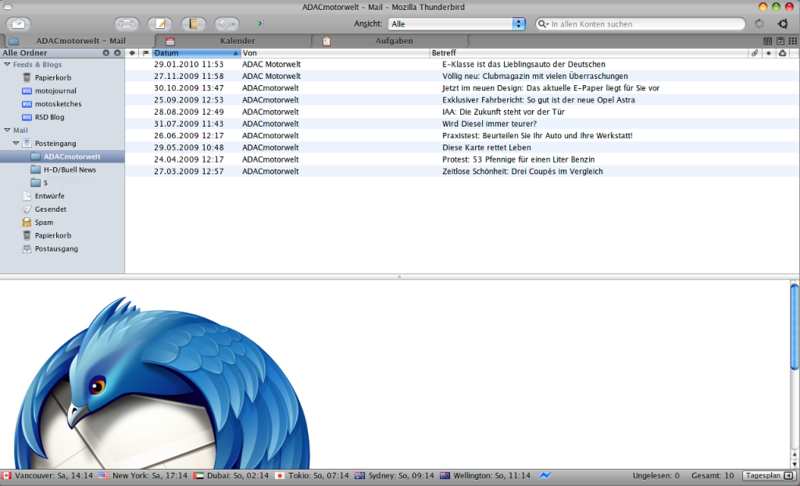The image size is (800, 486).
Task: Select the H-D/Buell News folder
Action: 69,169
